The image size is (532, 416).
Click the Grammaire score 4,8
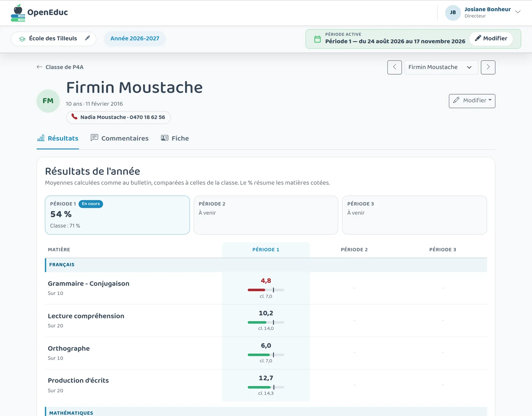[x=266, y=281]
